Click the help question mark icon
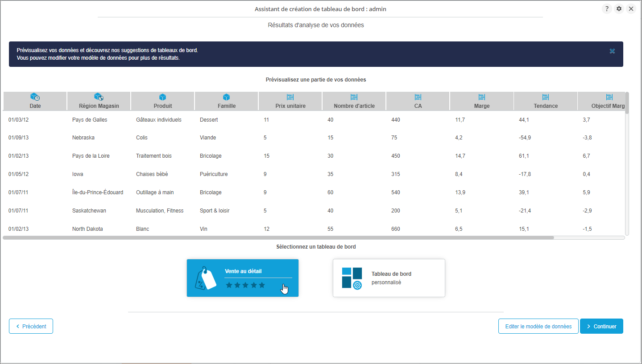This screenshot has height=364, width=642. tap(607, 9)
